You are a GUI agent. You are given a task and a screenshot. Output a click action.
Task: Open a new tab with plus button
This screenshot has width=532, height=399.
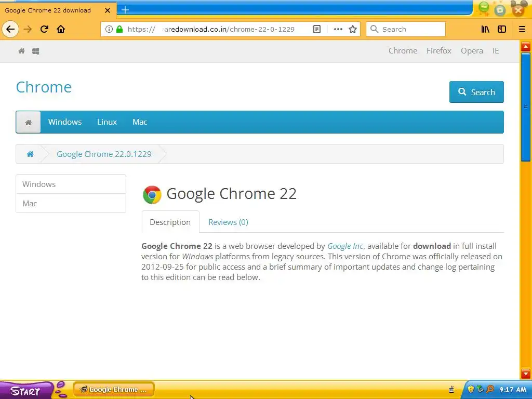(x=125, y=10)
